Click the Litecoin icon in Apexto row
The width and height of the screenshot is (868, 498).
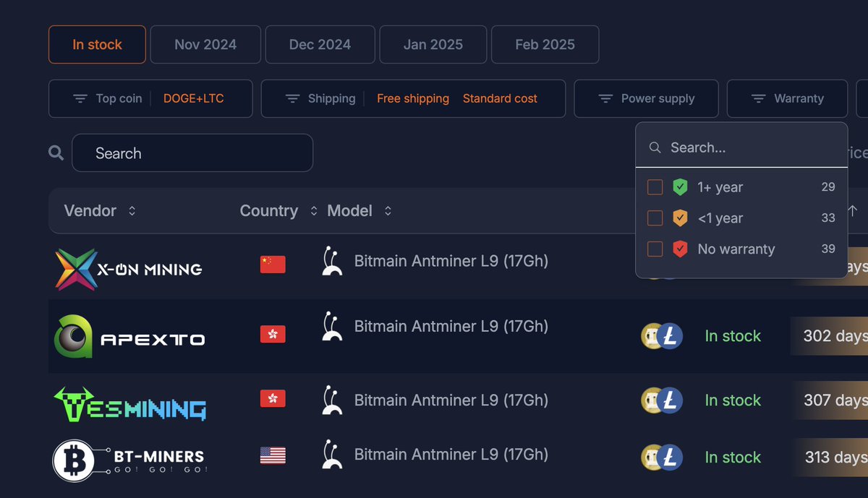pyautogui.click(x=671, y=336)
